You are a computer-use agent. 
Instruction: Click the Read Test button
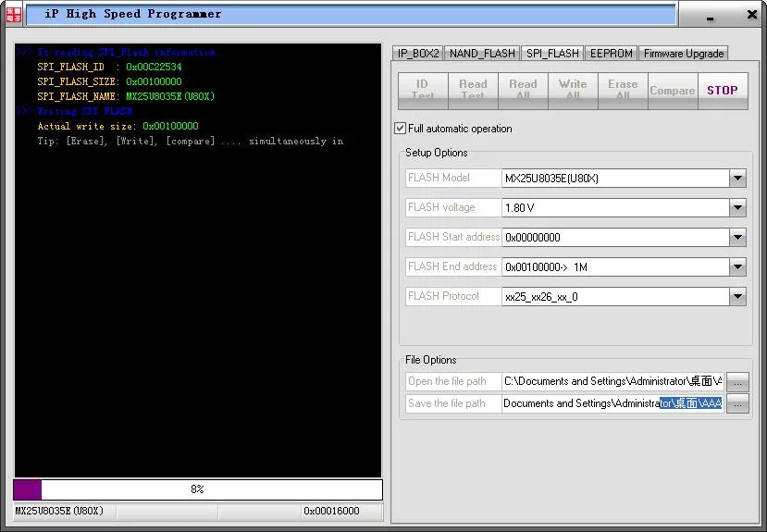tap(473, 91)
